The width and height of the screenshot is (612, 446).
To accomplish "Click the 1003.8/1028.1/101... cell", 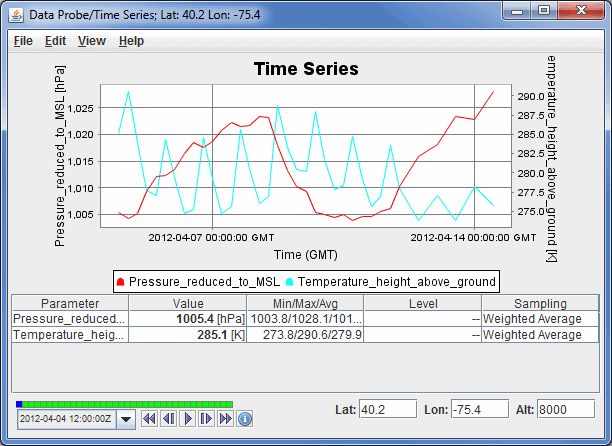I will pos(305,319).
